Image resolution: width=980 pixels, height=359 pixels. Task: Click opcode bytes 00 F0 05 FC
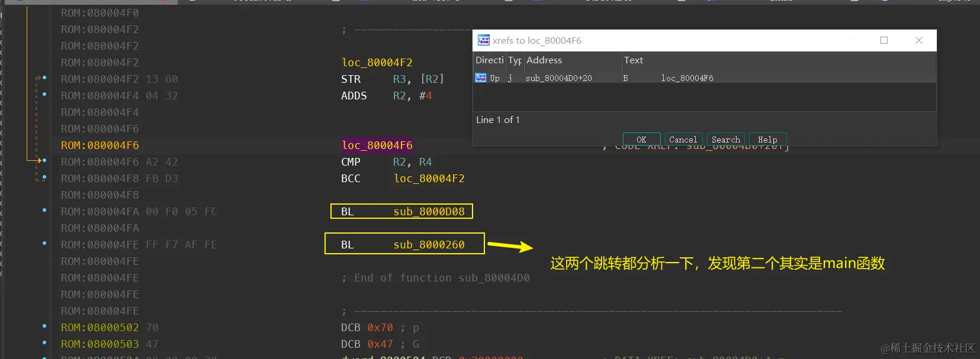pyautogui.click(x=181, y=212)
